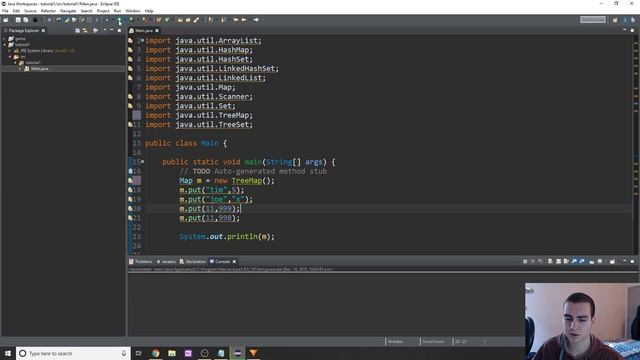Image resolution: width=640 pixels, height=360 pixels.
Task: Switch to the Problems tab
Action: 141,262
